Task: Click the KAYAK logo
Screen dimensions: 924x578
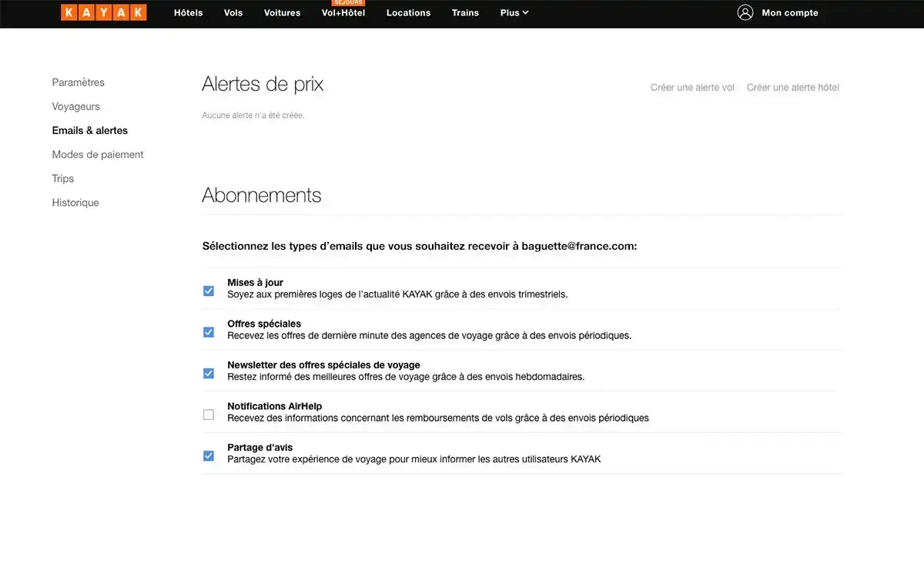Action: coord(103,12)
